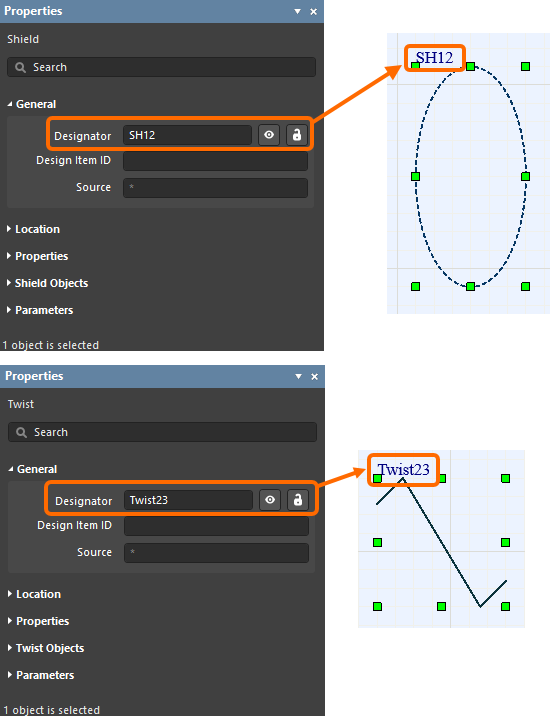Select the SH12 label on the shield
This screenshot has height=716, width=558.
[434, 58]
